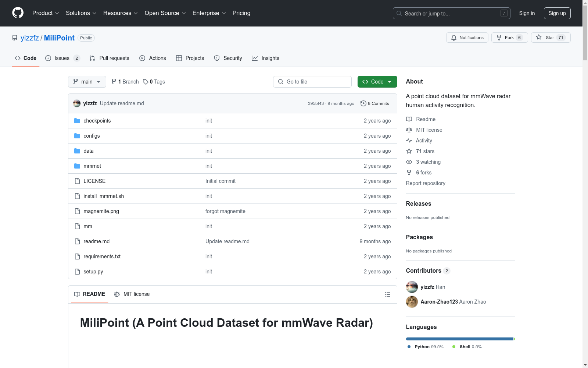Click 'Update readme.md' in readme.md row
The image size is (588, 368).
tap(227, 241)
